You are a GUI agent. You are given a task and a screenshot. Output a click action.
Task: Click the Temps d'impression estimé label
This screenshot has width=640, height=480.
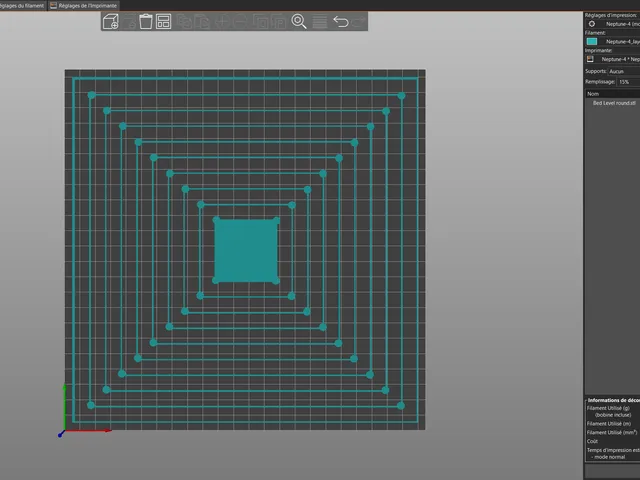[613, 450]
